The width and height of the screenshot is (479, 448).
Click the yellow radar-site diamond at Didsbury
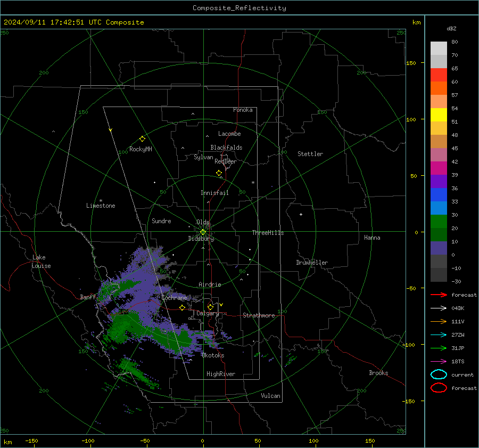coord(203,232)
